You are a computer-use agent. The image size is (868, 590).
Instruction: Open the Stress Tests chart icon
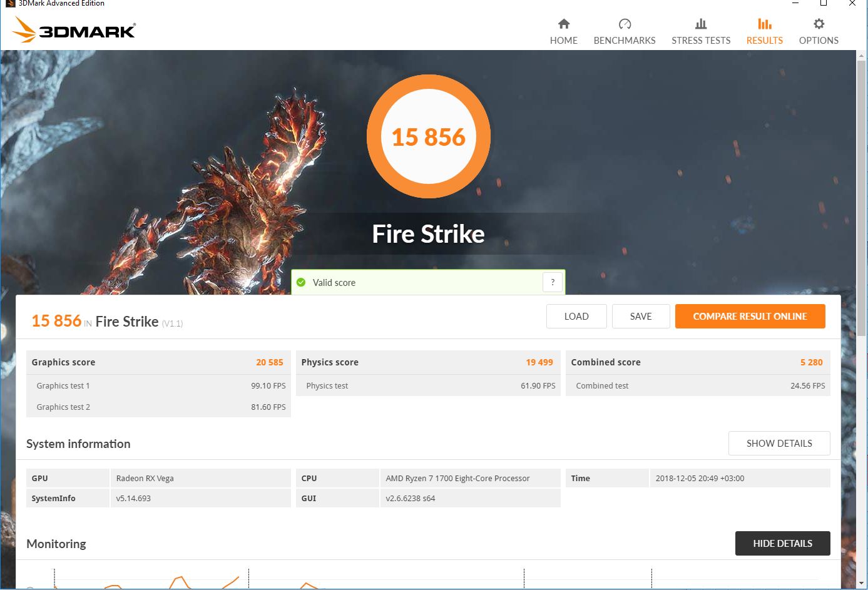pos(701,24)
